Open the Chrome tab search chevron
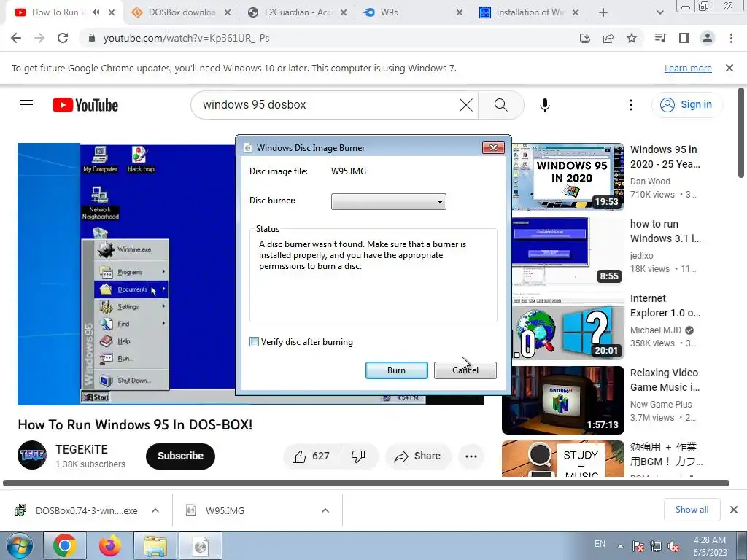 pos(659,12)
